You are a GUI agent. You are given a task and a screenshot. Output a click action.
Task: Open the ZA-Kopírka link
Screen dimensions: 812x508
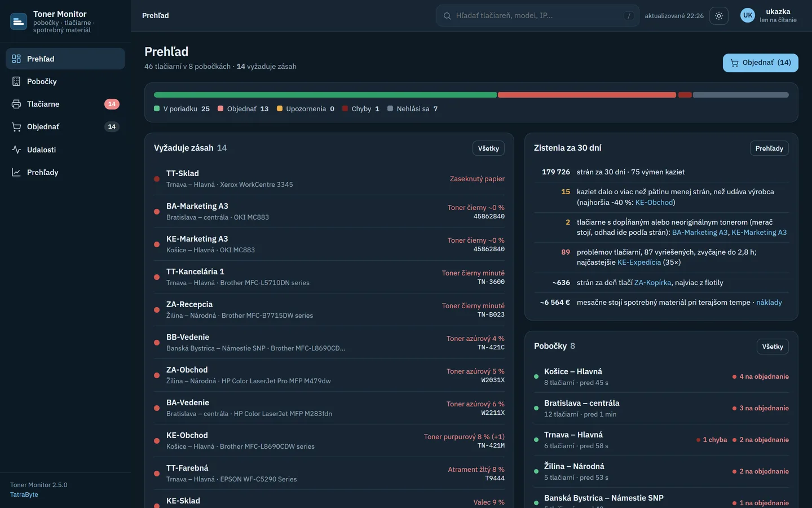tap(652, 283)
